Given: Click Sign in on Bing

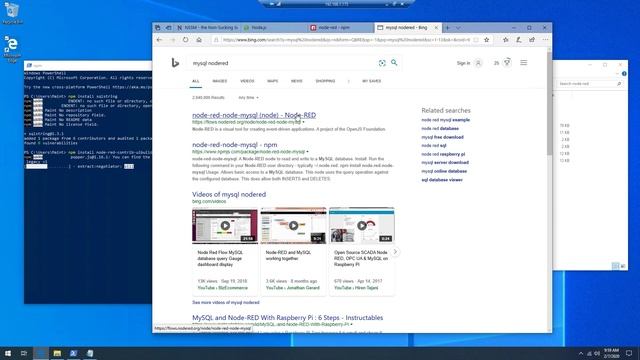Looking at the screenshot, I should (x=463, y=63).
